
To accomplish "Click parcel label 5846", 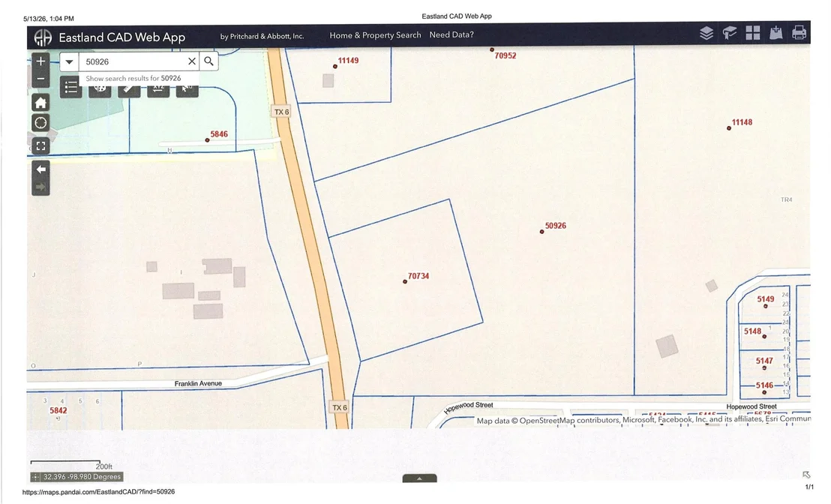I will [219, 134].
